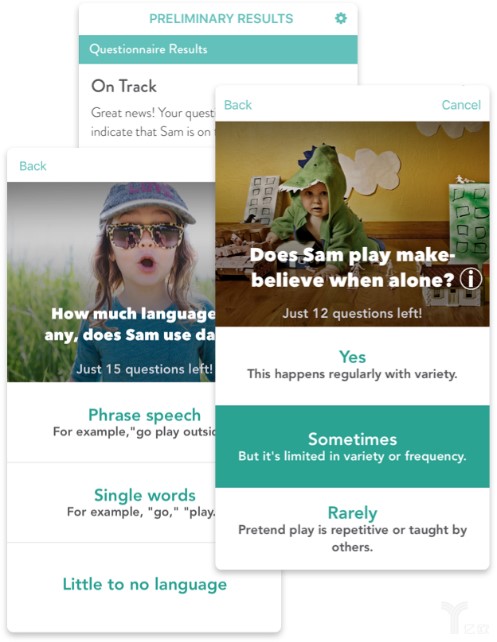The height and width of the screenshot is (642, 497).
Task: Select the Yes answer option
Action: pos(352,366)
